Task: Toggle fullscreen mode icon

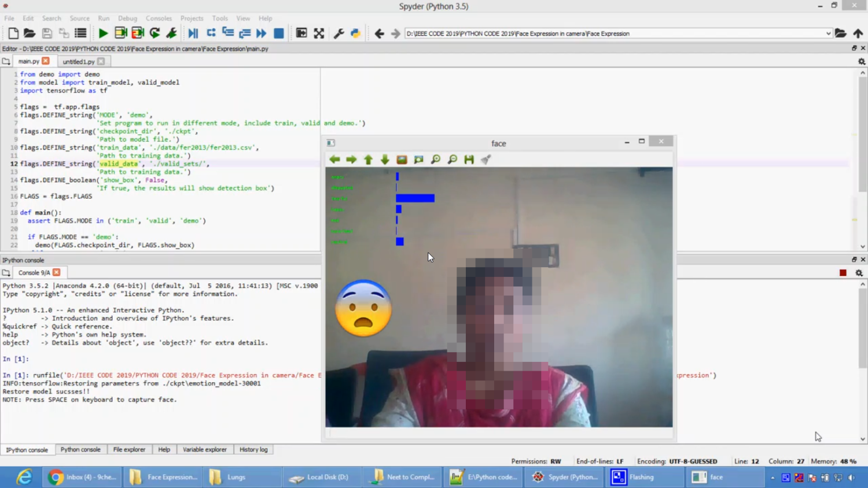Action: (x=319, y=34)
